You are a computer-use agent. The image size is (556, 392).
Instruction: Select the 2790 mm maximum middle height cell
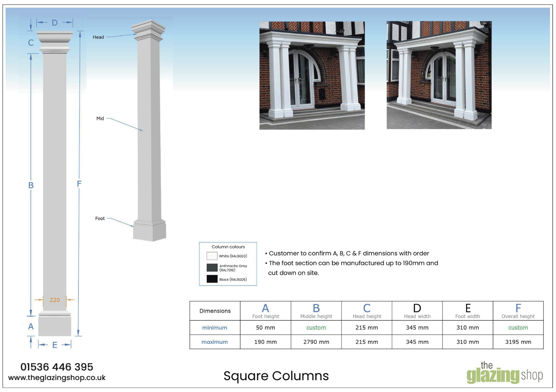316,342
